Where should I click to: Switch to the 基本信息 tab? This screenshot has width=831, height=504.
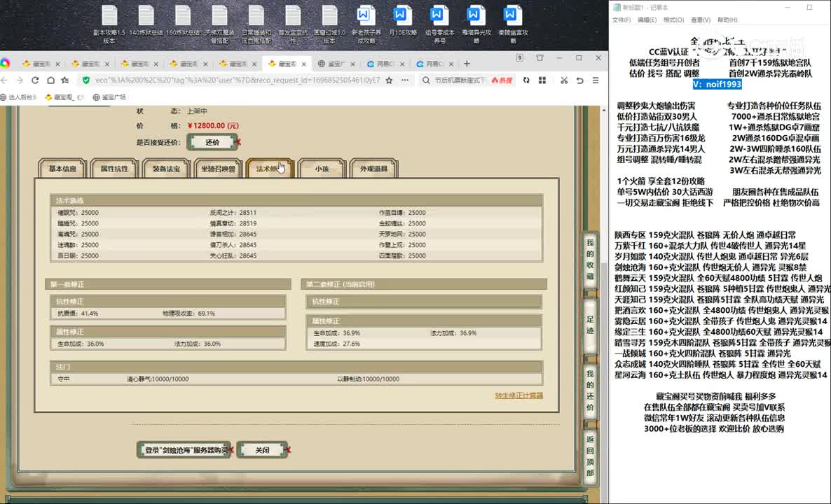pyautogui.click(x=62, y=169)
